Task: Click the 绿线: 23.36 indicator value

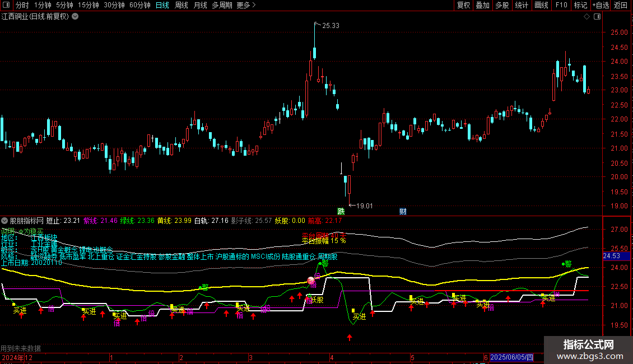Action: click(138, 221)
